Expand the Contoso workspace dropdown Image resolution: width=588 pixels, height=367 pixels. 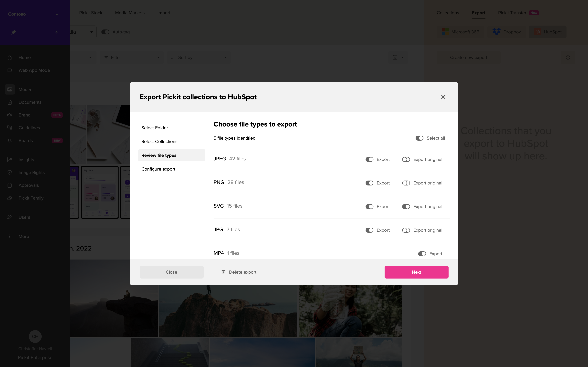pyautogui.click(x=57, y=14)
